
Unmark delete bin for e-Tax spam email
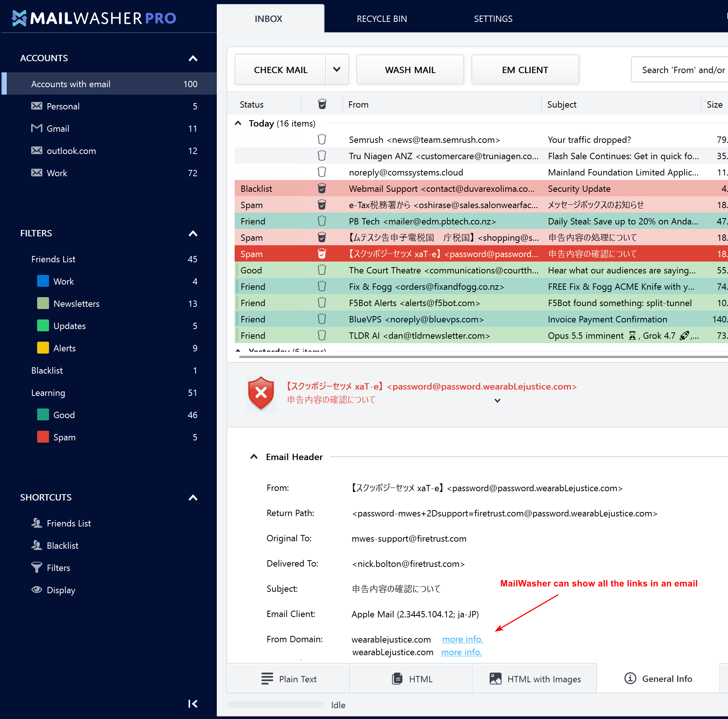(x=322, y=204)
